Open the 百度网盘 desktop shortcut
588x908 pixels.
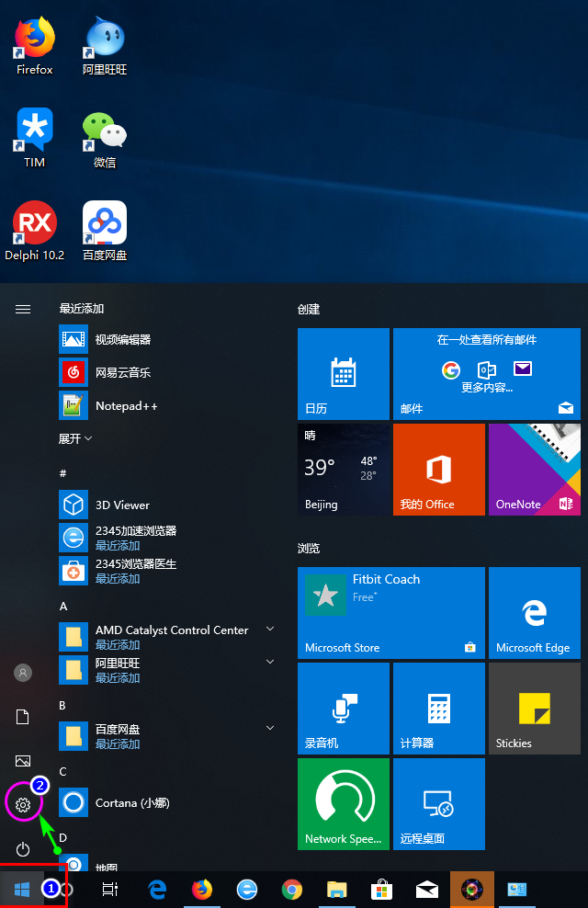point(105,231)
